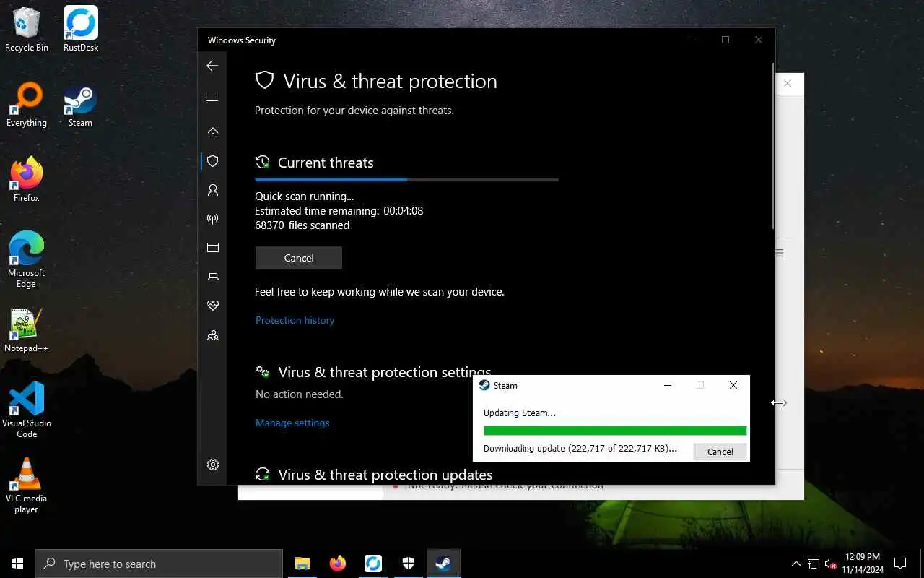Open the notification center icon
This screenshot has height=578, width=924.
900,564
